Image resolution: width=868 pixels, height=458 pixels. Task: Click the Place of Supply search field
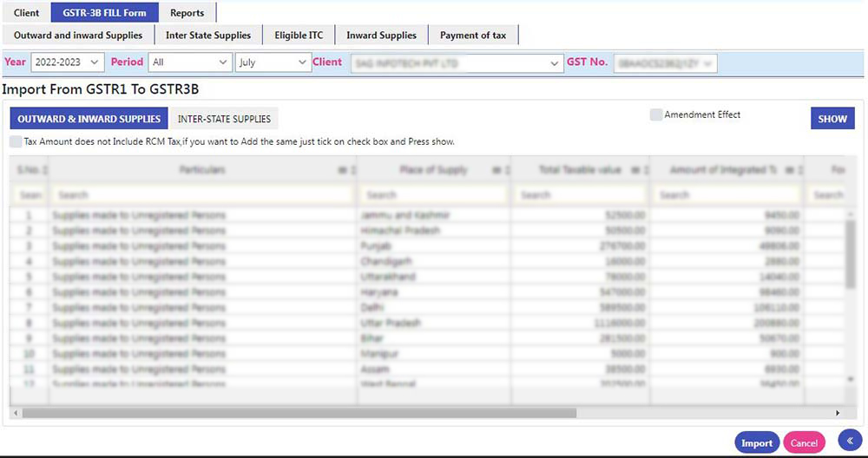[x=434, y=195]
